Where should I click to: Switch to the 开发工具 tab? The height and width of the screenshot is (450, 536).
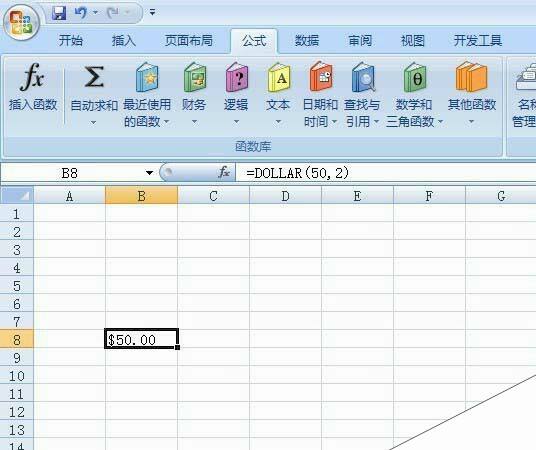(x=478, y=41)
